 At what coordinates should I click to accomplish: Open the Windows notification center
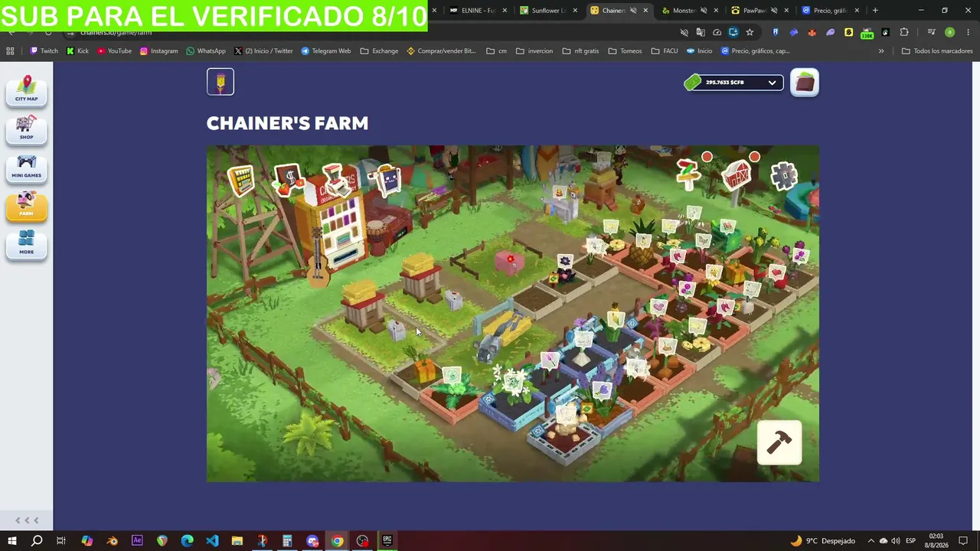(963, 541)
